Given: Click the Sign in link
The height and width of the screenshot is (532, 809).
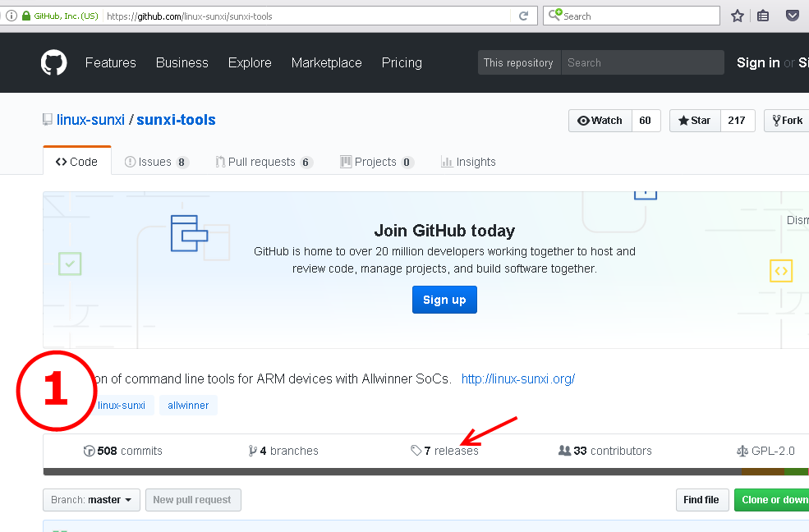Looking at the screenshot, I should [x=758, y=63].
